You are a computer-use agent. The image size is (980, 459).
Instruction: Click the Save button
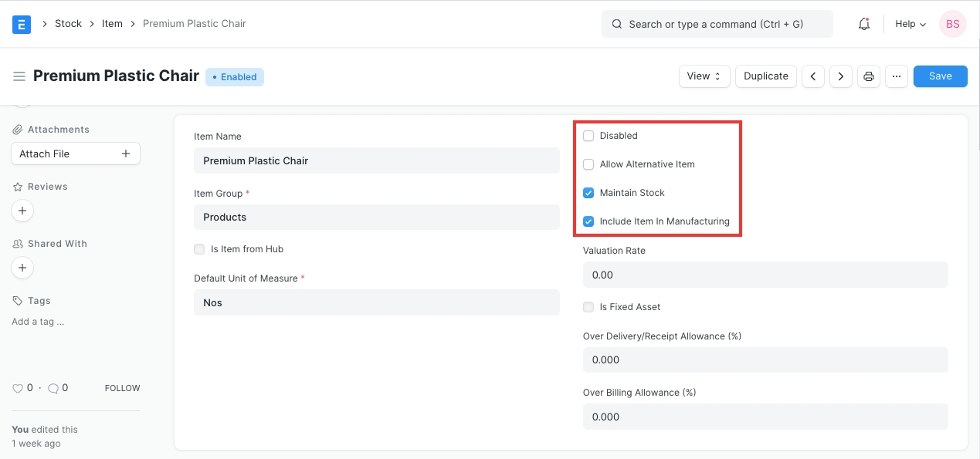(x=940, y=76)
